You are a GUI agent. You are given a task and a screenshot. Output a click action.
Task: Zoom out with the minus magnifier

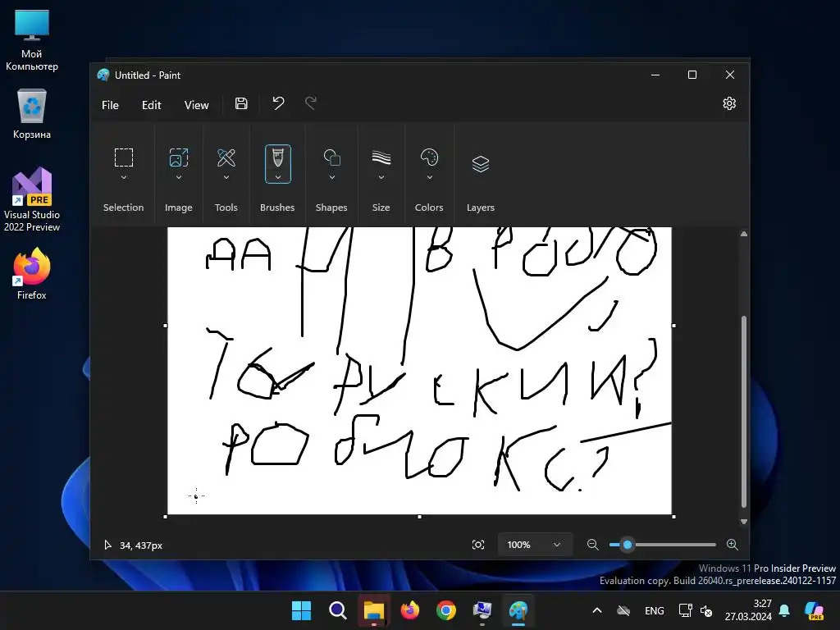point(592,545)
